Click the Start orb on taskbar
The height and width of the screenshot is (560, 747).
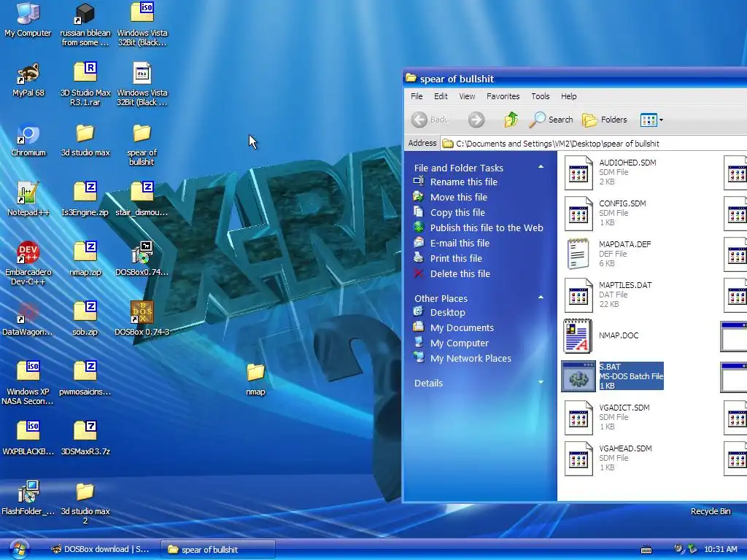[19, 549]
